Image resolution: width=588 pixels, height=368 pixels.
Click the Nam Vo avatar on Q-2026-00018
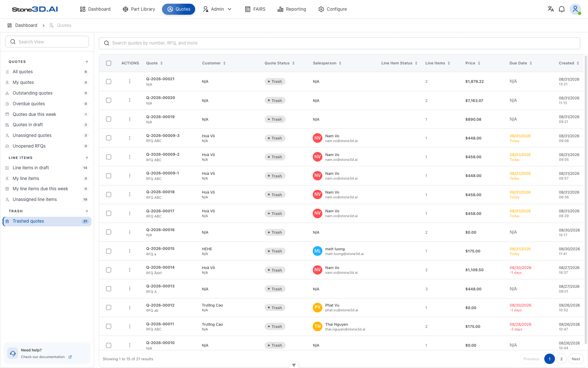[318, 194]
